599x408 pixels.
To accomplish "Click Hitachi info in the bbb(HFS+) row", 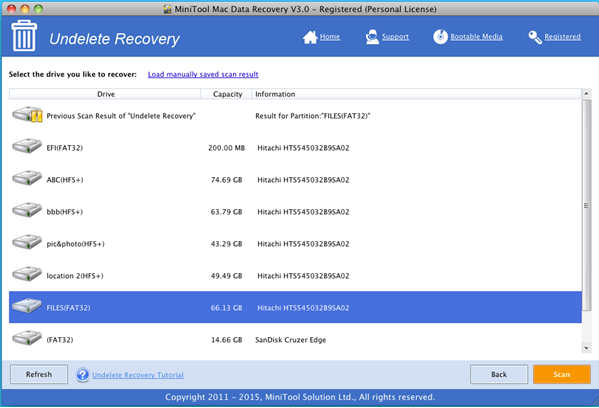I will point(303,212).
